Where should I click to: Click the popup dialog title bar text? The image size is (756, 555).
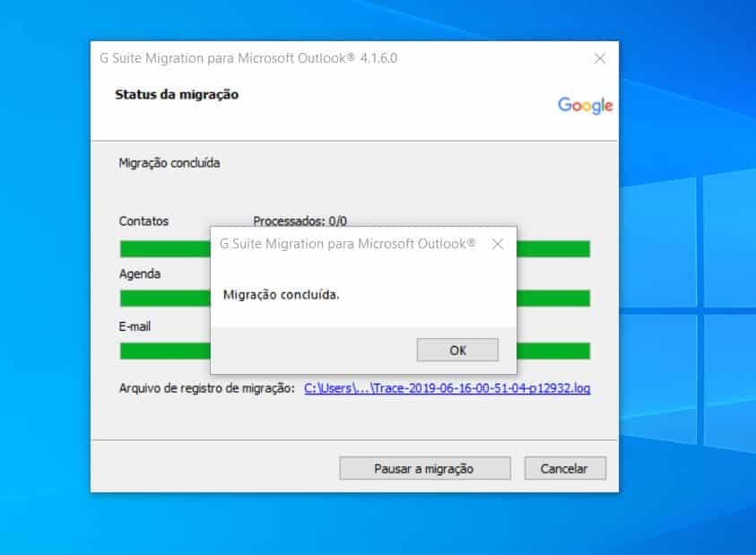pyautogui.click(x=347, y=244)
